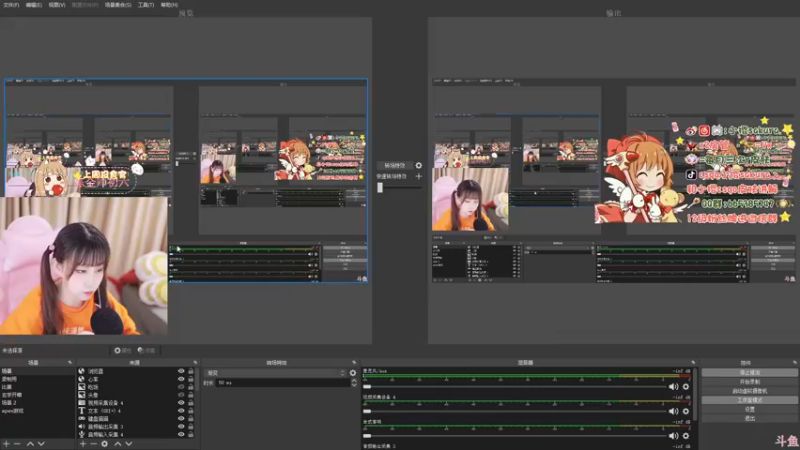Click the 停止推流 button

pos(749,372)
